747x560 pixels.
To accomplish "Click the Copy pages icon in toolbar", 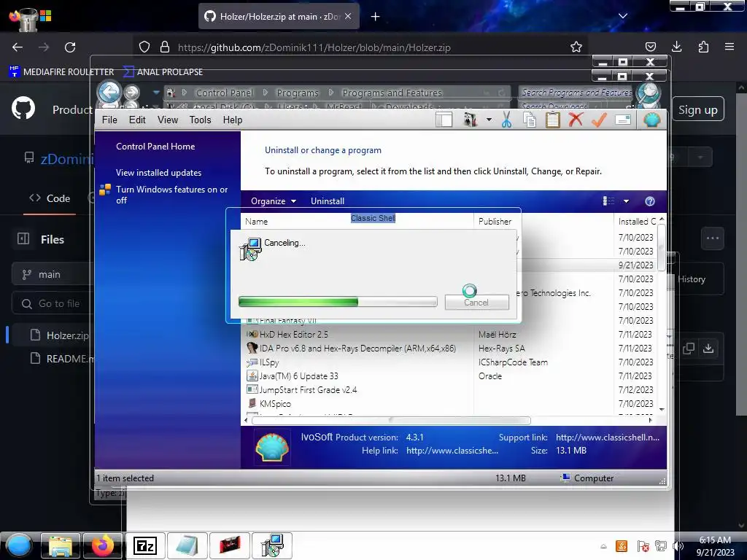I will [530, 120].
